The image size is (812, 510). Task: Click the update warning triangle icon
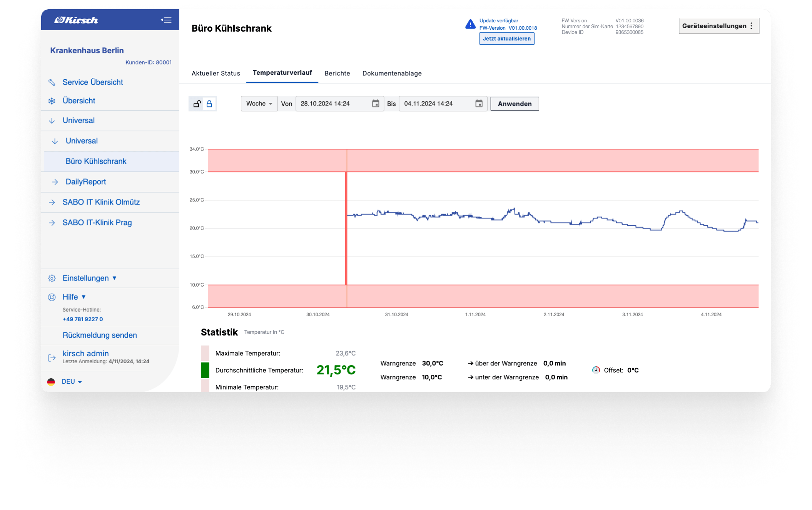click(x=470, y=24)
